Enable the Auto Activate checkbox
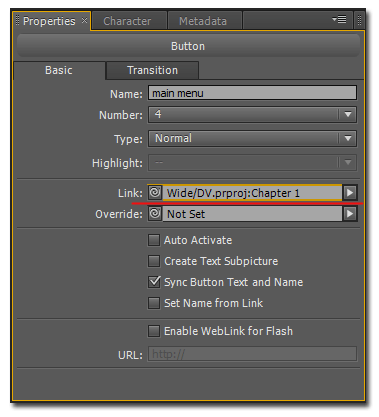The image size is (379, 417). tap(154, 240)
